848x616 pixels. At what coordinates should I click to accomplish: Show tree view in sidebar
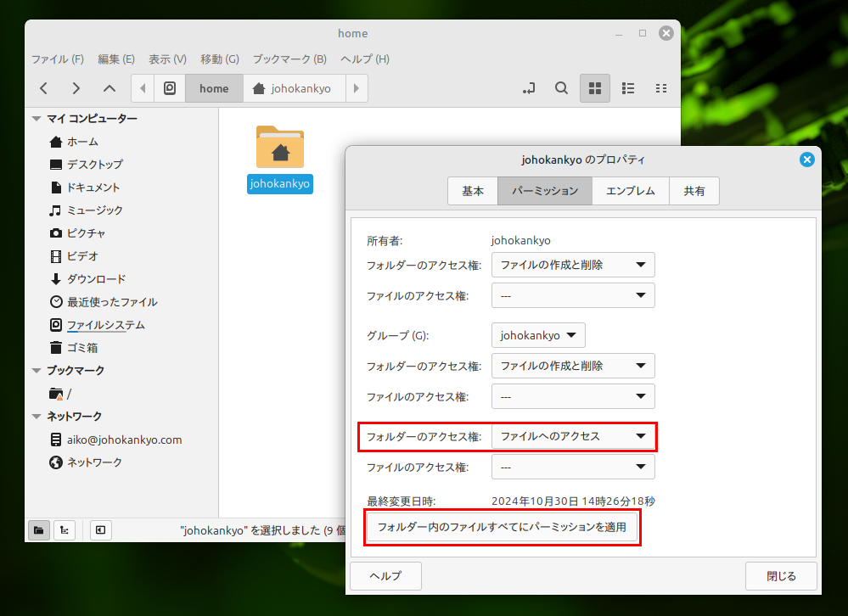(65, 530)
